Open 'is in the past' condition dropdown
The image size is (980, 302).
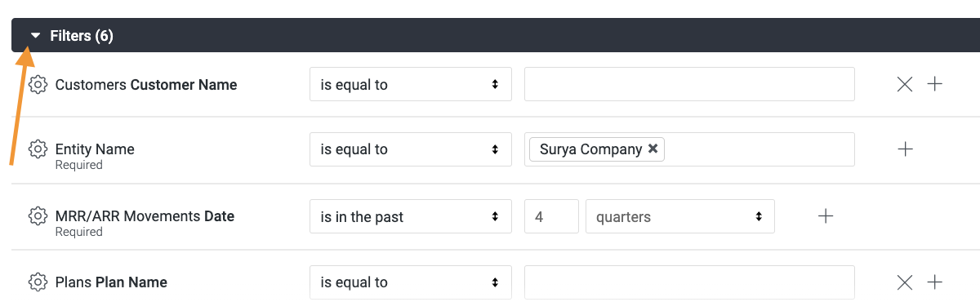click(411, 216)
